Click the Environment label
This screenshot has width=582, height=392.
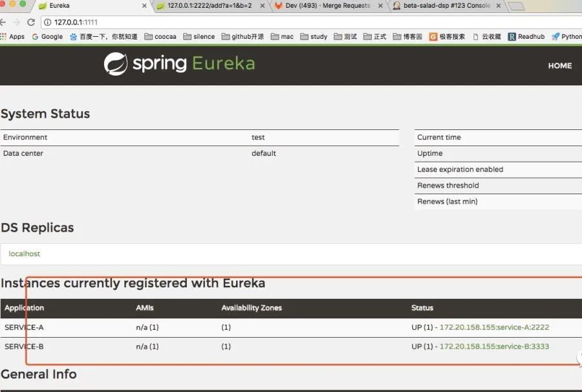pyautogui.click(x=25, y=137)
